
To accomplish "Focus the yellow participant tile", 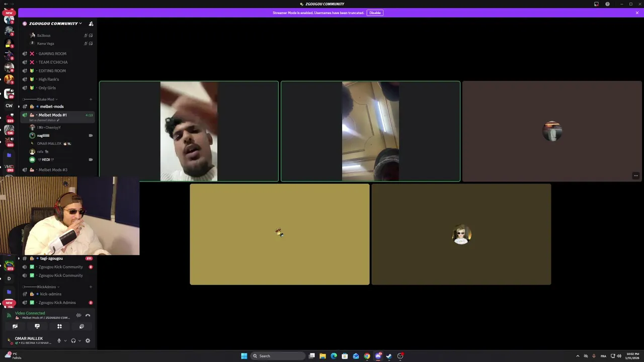I will (x=280, y=234).
